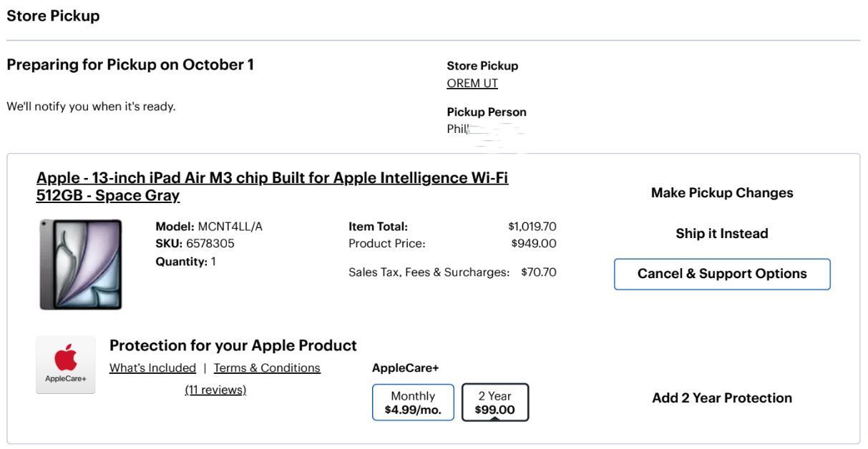The image size is (868, 449).
Task: Open the Terms & Conditions link
Action: [x=267, y=367]
